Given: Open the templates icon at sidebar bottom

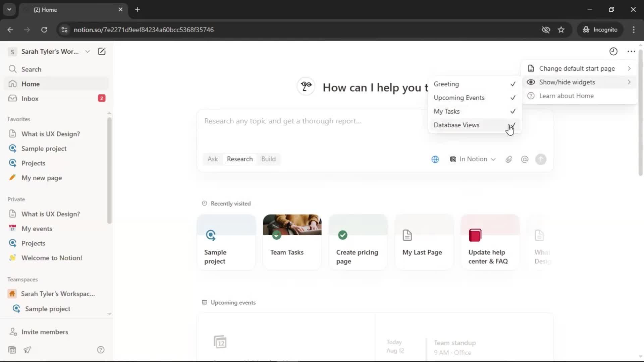Looking at the screenshot, I should (x=12, y=350).
